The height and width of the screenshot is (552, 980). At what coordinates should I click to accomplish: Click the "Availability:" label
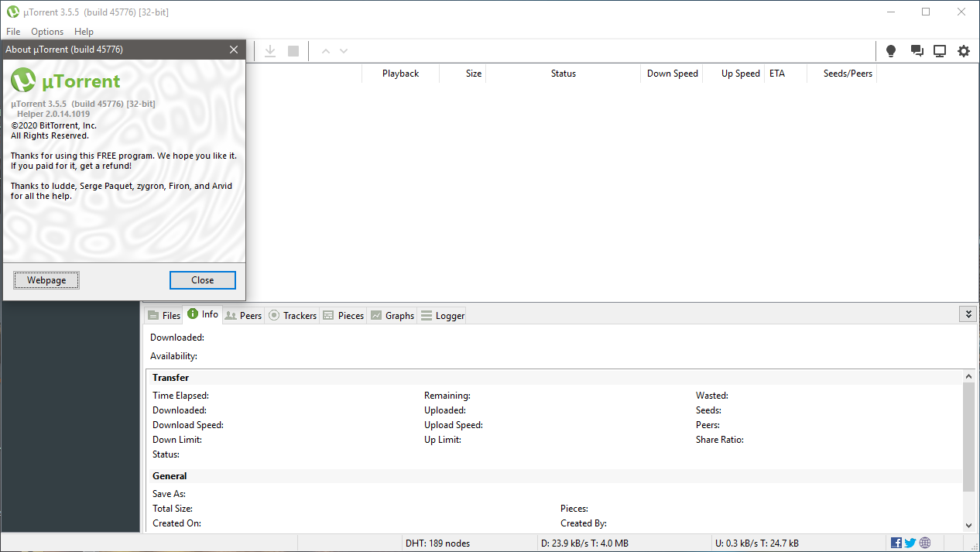pos(173,356)
